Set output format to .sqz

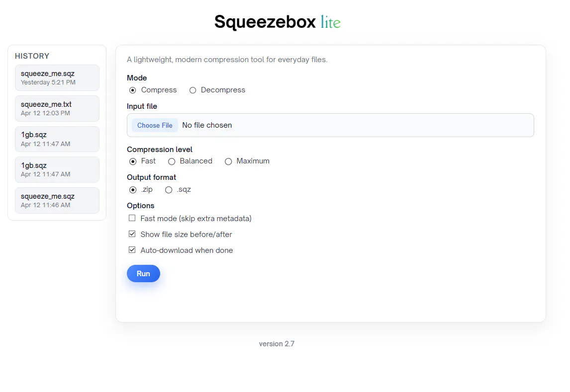tap(169, 189)
